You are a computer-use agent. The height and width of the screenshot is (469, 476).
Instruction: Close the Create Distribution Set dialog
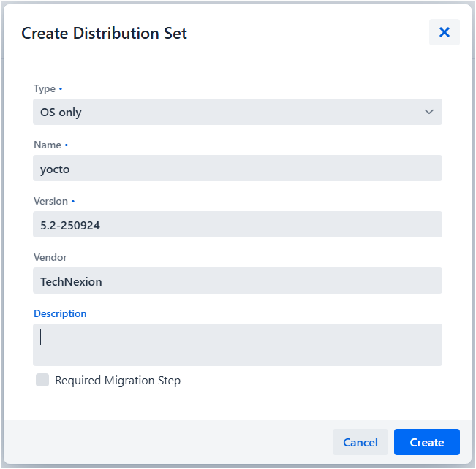(x=444, y=33)
